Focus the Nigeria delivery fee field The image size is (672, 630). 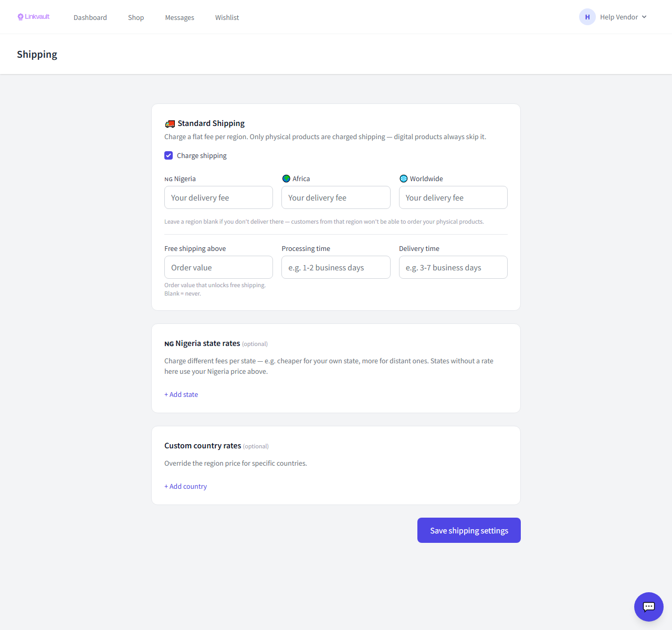218,197
